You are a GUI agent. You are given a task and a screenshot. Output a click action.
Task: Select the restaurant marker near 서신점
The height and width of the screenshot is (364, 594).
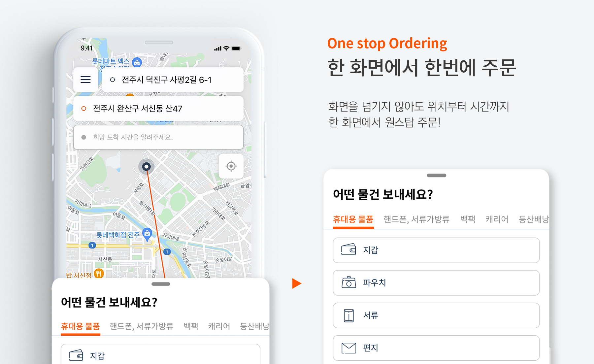[x=99, y=274]
